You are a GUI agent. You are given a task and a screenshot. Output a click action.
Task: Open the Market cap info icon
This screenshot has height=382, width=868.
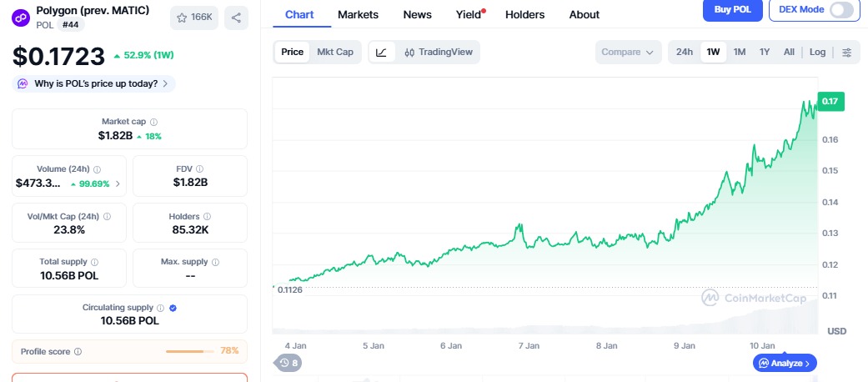click(x=154, y=122)
